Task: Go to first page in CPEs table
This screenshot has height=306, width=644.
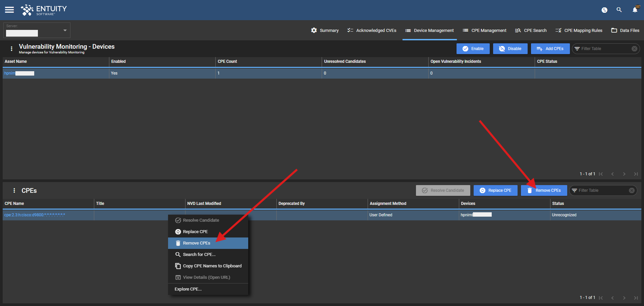Action: point(601,298)
